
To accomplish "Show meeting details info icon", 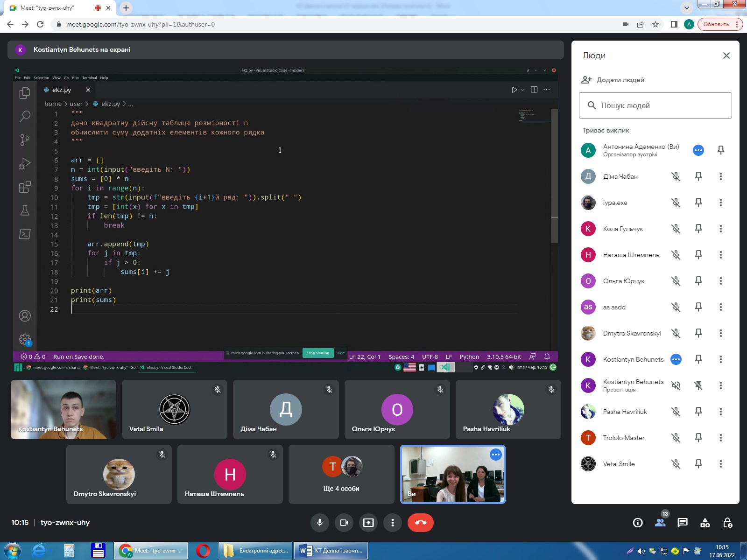I will pyautogui.click(x=638, y=523).
